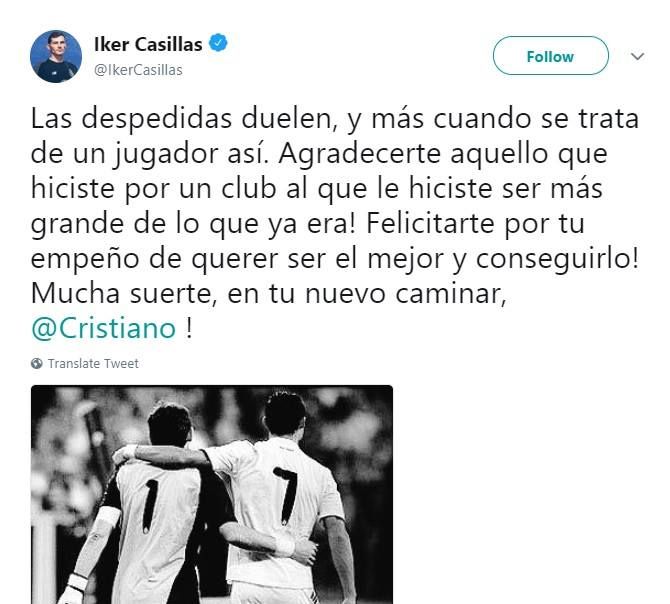Translate the tweet into English
The width and height of the screenshot is (670, 604).
(93, 364)
